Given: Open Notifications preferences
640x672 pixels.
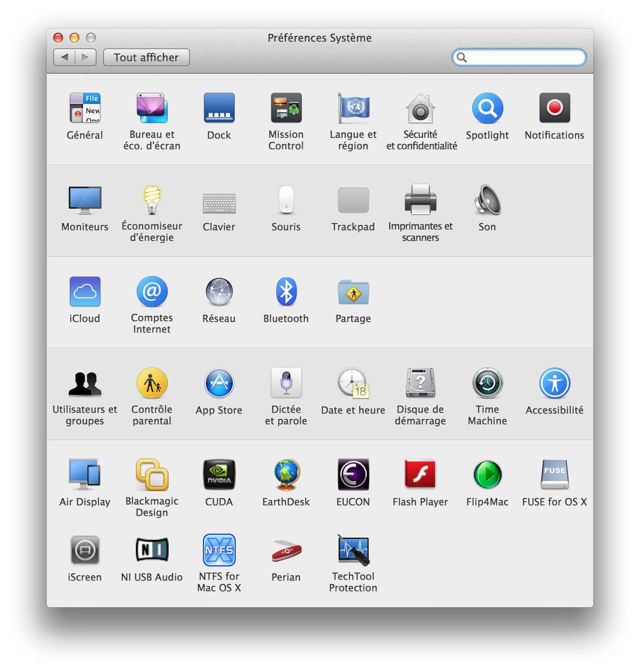Looking at the screenshot, I should point(554,108).
